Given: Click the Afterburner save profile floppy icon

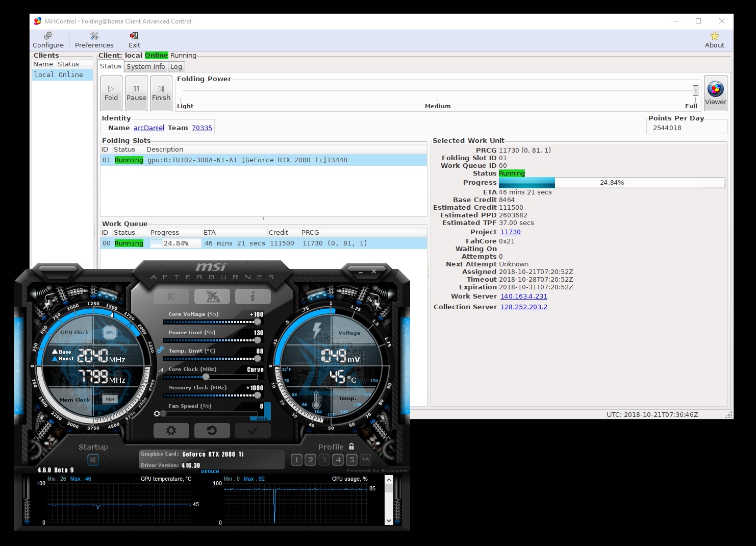Looking at the screenshot, I should (365, 460).
